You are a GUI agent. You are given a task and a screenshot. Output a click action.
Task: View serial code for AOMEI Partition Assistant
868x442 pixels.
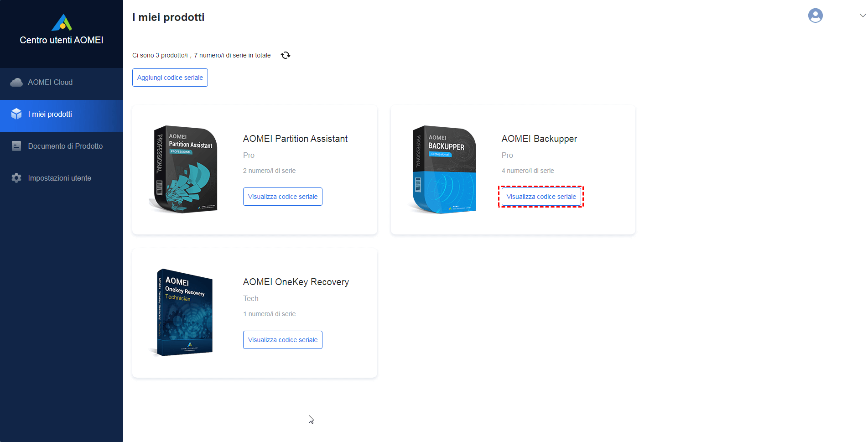(283, 197)
